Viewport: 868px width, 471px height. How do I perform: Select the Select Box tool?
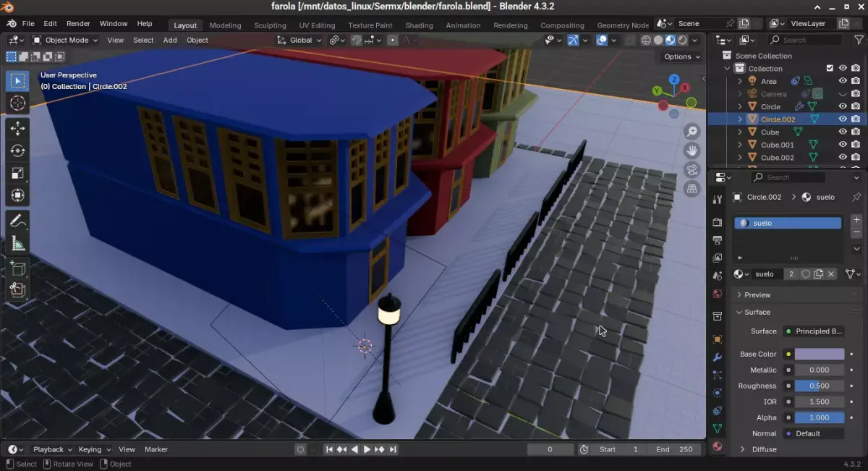coord(18,80)
